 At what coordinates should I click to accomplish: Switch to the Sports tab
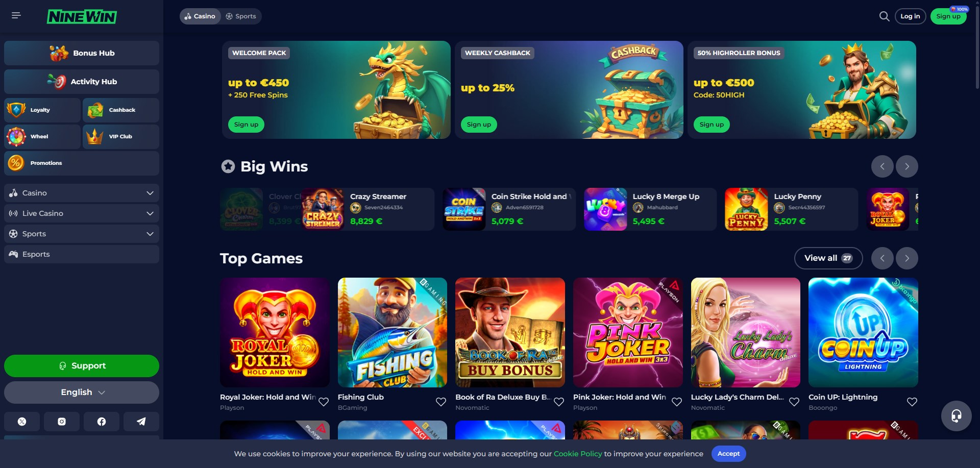(x=241, y=16)
